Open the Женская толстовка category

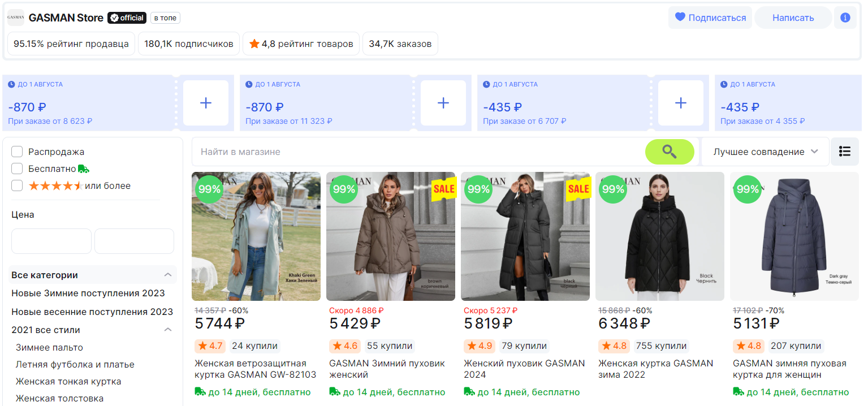pyautogui.click(x=60, y=398)
